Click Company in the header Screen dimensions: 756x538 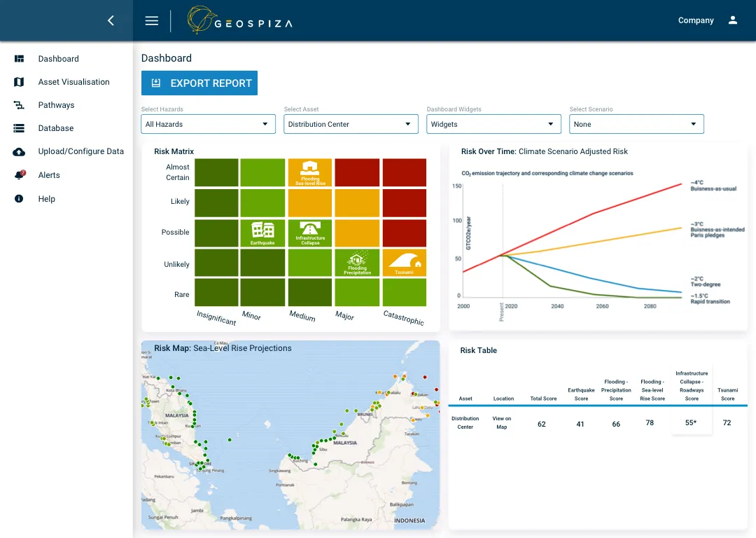[x=696, y=20]
